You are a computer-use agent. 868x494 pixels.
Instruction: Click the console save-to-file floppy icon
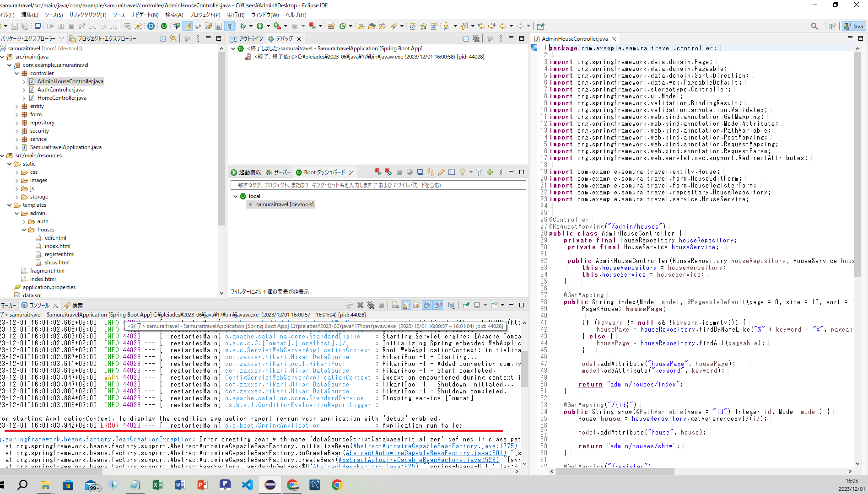click(451, 305)
